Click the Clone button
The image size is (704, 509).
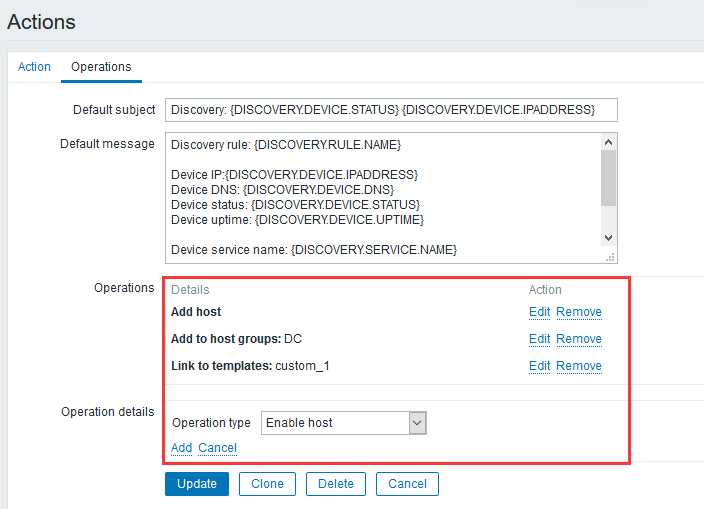point(267,484)
